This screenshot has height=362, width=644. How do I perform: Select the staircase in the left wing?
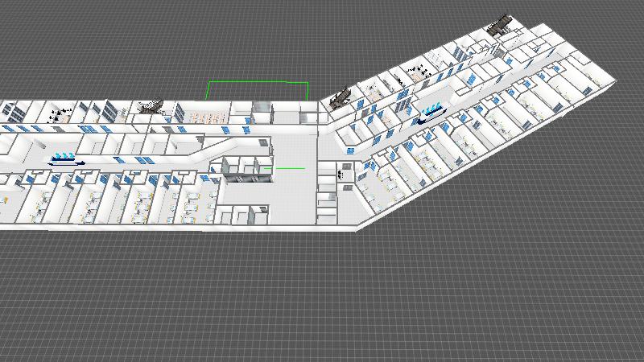tap(151, 106)
